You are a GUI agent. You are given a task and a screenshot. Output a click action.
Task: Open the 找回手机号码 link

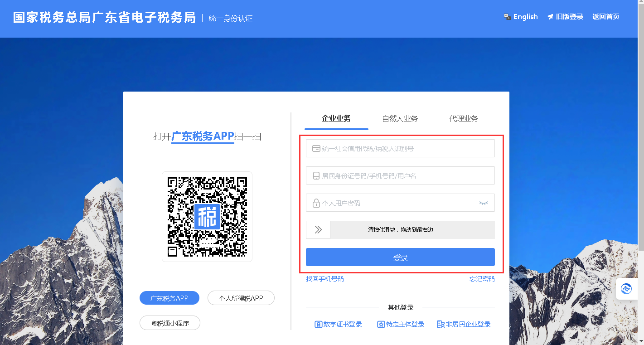(324, 279)
